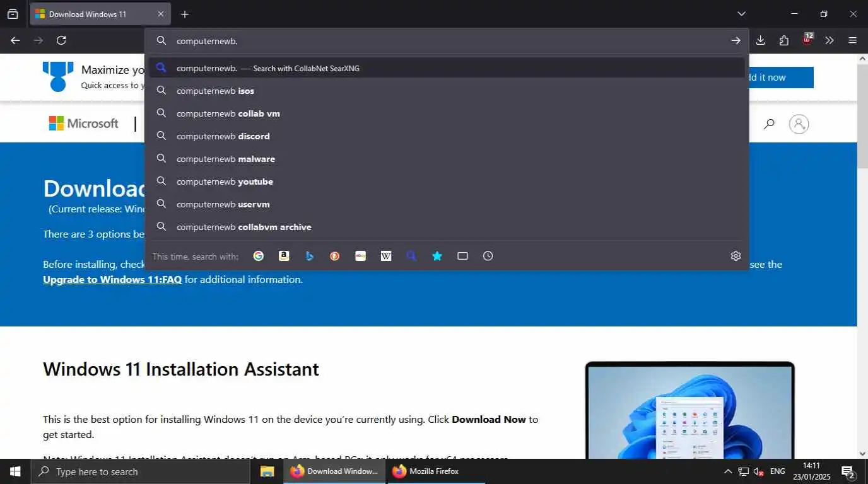Search this time with Google

click(258, 256)
